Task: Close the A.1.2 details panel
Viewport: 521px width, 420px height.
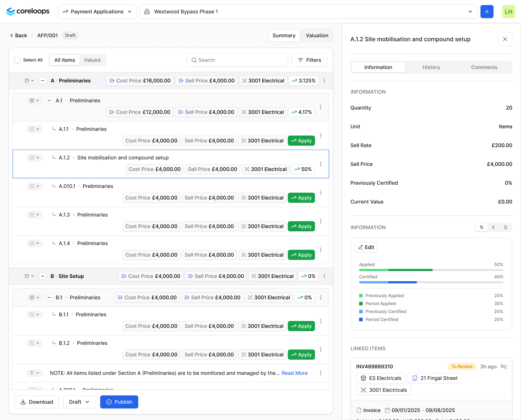Action: click(505, 39)
